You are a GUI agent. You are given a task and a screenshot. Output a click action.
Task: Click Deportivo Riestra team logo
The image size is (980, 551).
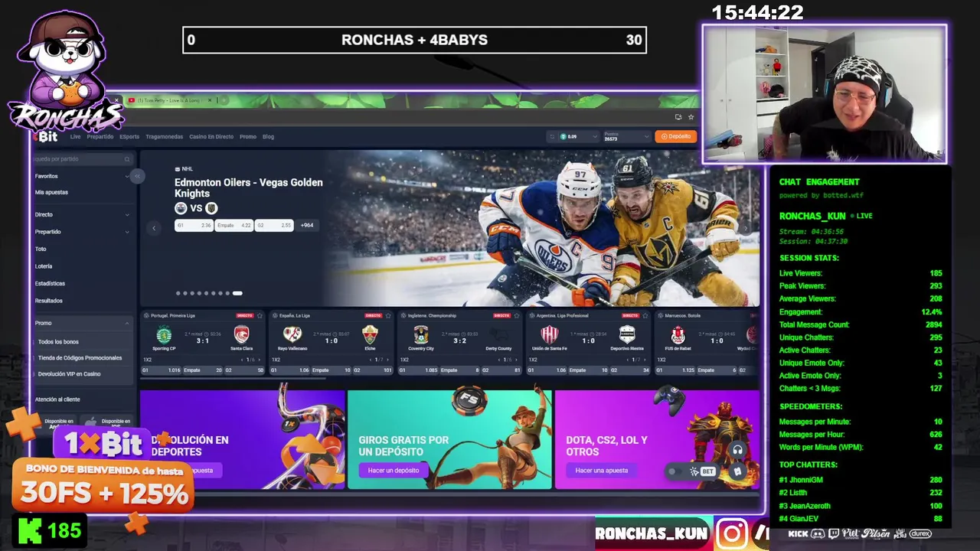pyautogui.click(x=627, y=334)
